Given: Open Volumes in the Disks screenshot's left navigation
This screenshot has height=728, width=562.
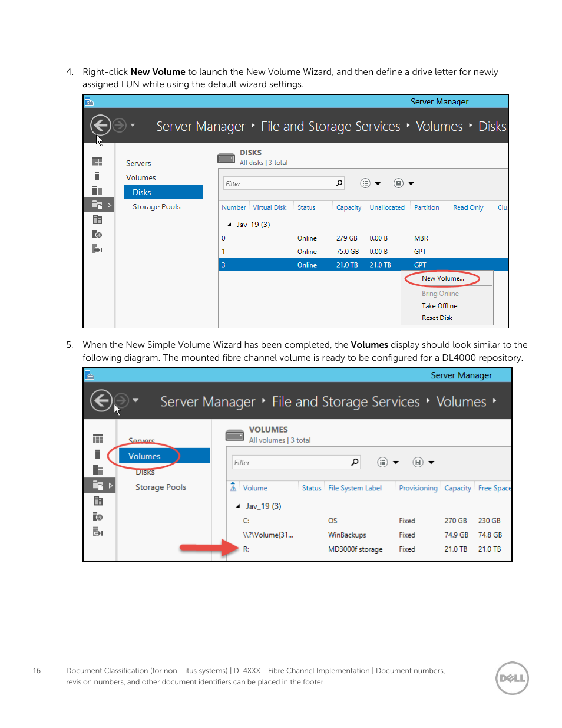Looking at the screenshot, I should (141, 177).
